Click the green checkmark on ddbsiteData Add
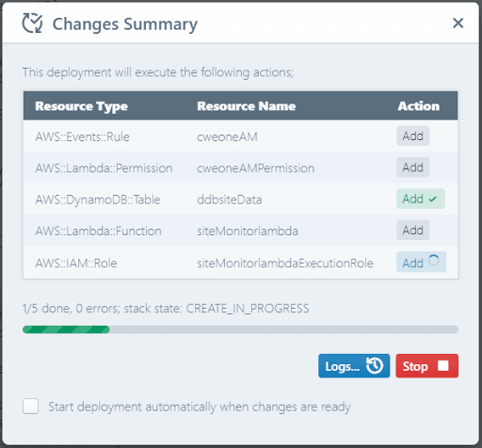 [x=433, y=199]
